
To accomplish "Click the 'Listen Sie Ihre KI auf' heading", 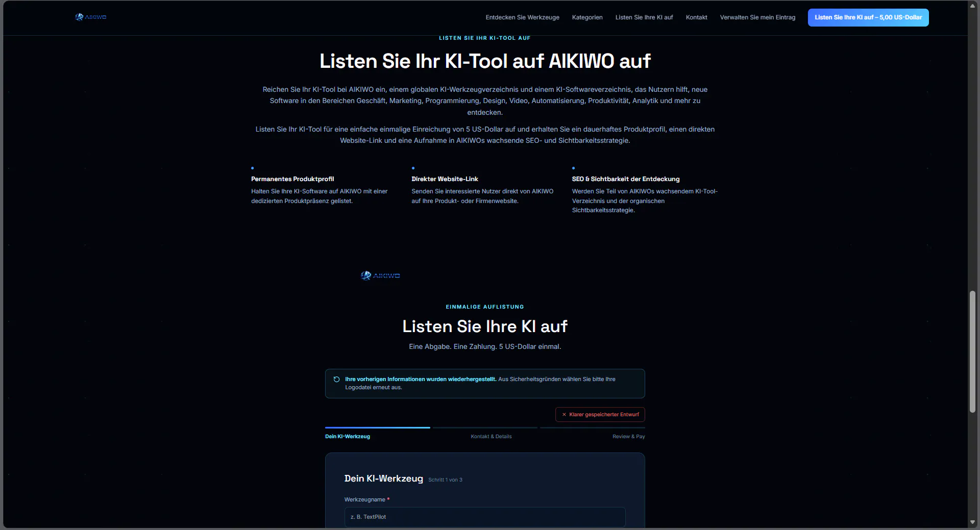I will tap(485, 326).
